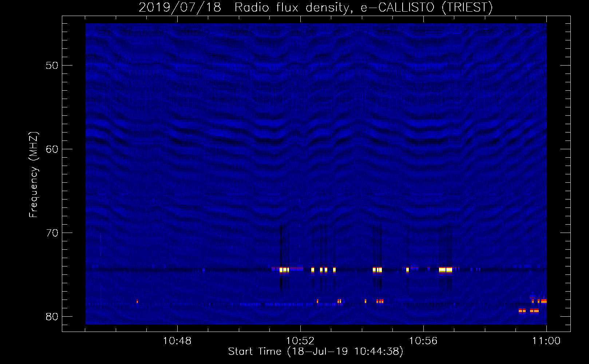Screen dimensions: 589x364
Task: Click the 10:56 time tick label
Action: tap(423, 341)
